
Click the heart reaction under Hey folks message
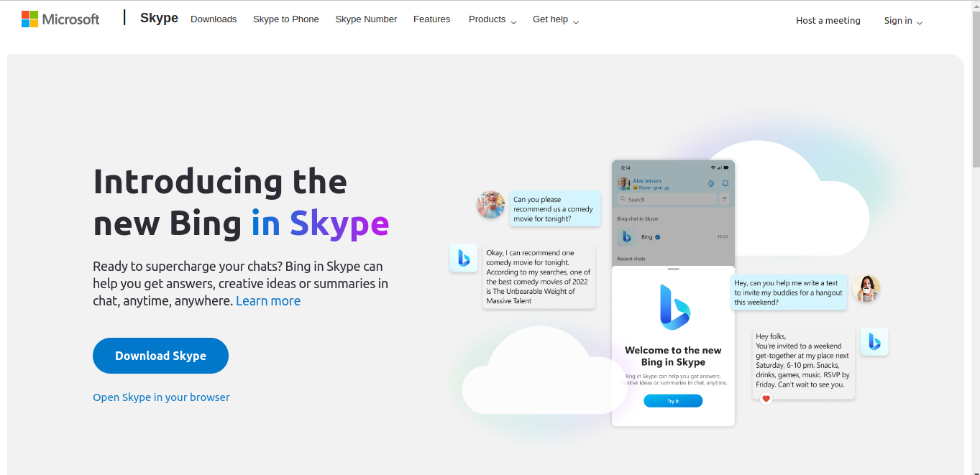click(x=766, y=399)
